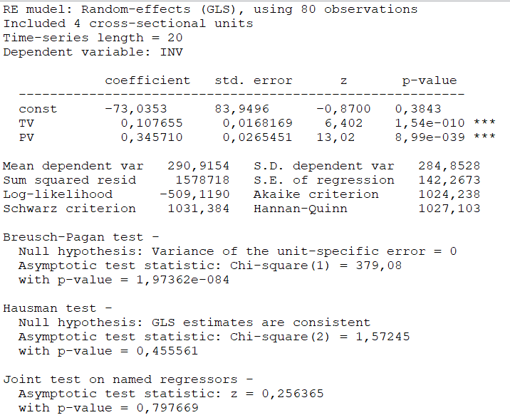
Task: Click the RE model title line
Action: pos(210,9)
